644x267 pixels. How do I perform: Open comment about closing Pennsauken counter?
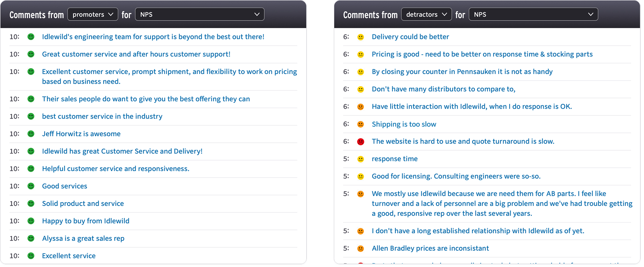pyautogui.click(x=462, y=72)
